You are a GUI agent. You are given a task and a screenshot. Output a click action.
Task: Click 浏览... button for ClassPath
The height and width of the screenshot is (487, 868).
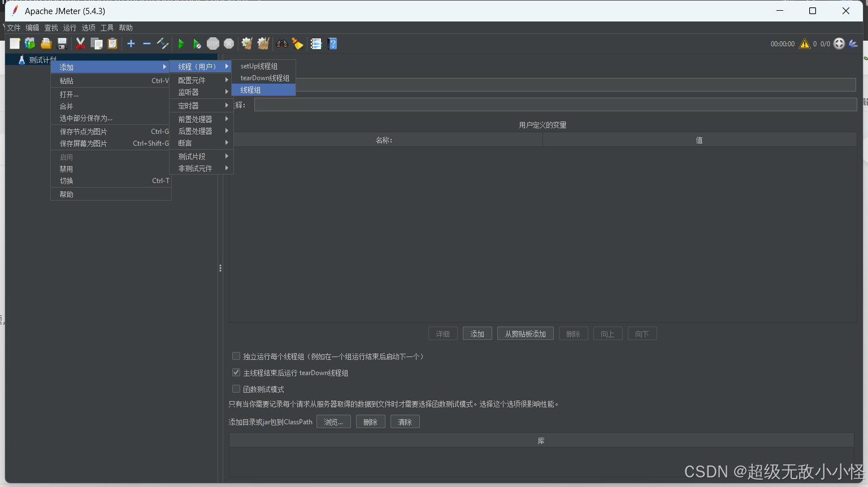coord(333,422)
